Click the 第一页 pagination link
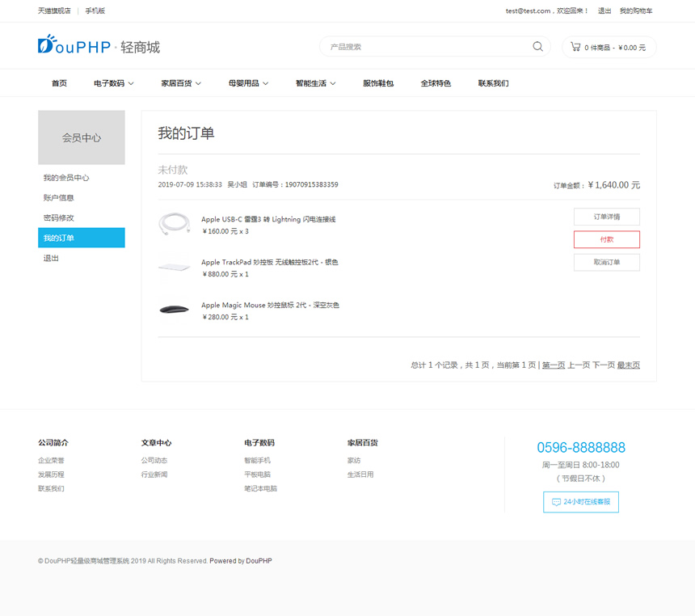 [x=554, y=365]
